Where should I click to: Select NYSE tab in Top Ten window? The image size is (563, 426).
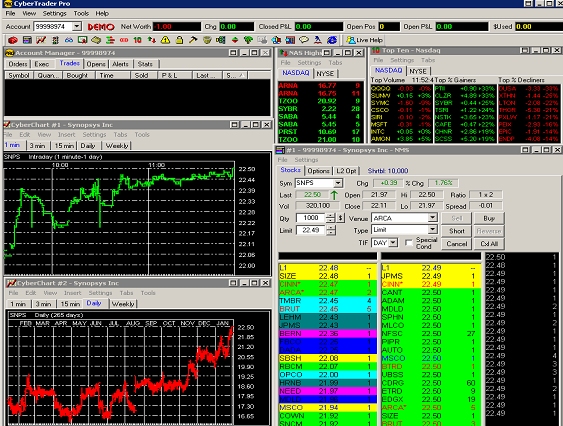[x=418, y=71]
